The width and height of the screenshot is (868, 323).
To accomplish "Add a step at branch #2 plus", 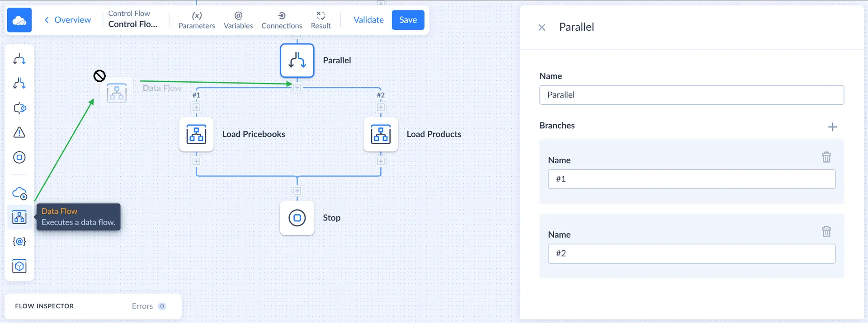I will [x=381, y=108].
